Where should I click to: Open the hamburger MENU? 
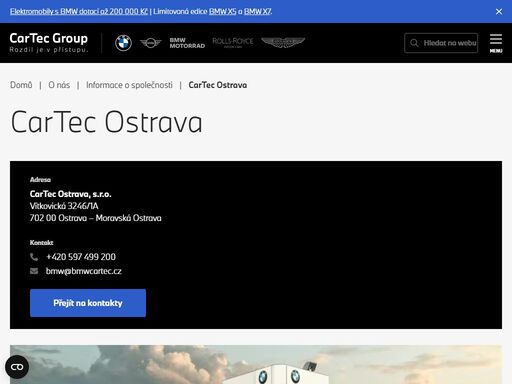[x=496, y=43]
